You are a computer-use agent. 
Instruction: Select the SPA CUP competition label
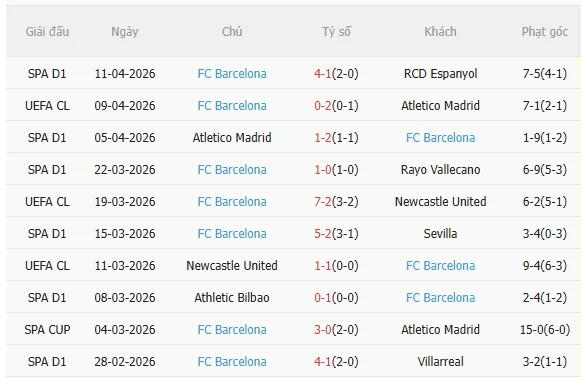click(x=47, y=329)
